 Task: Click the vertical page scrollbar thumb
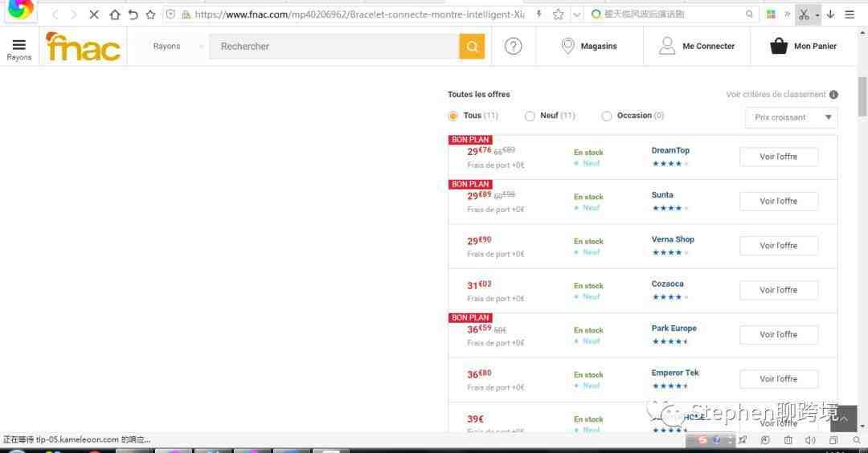(862, 97)
